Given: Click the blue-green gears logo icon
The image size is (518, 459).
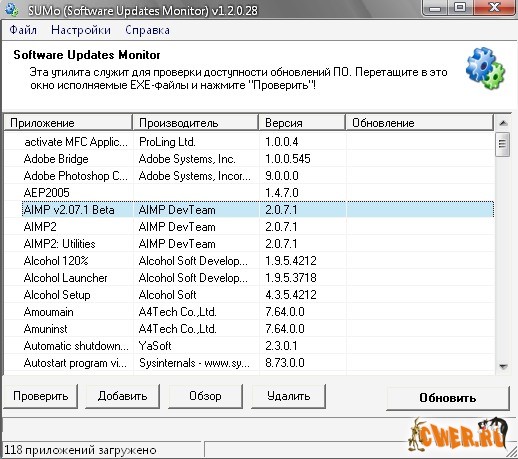Looking at the screenshot, I should coord(485,68).
